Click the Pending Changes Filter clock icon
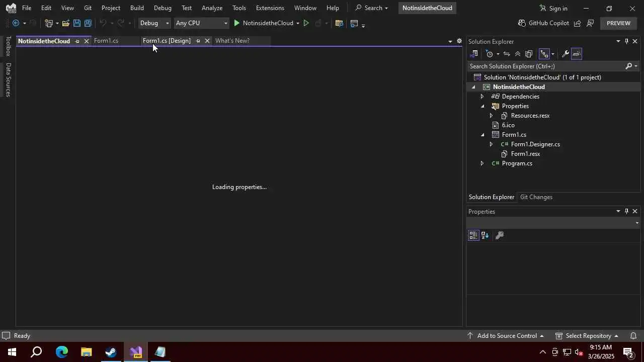The width and height of the screenshot is (644, 362). click(490, 54)
